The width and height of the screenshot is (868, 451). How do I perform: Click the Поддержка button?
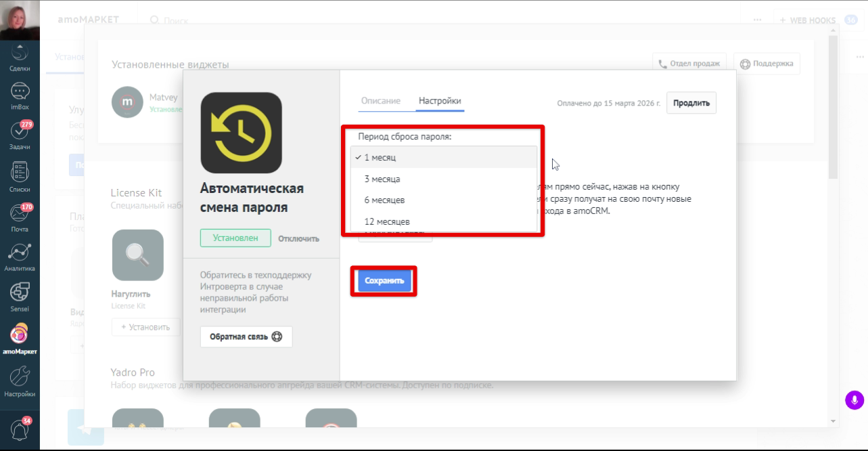[767, 64]
